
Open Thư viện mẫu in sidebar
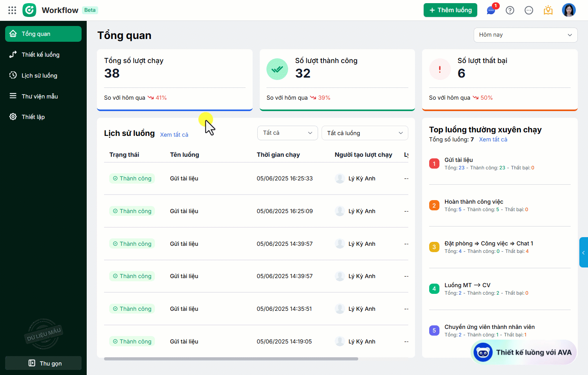[x=40, y=97]
